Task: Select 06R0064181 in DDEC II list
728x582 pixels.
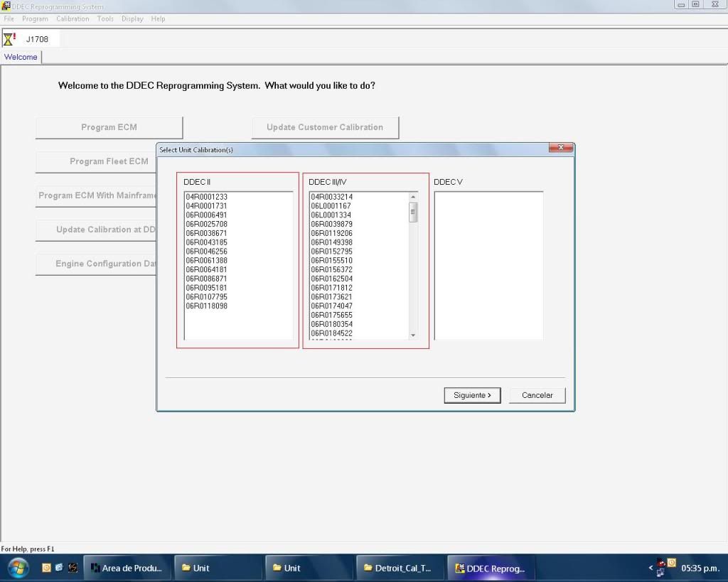Action: (x=207, y=269)
